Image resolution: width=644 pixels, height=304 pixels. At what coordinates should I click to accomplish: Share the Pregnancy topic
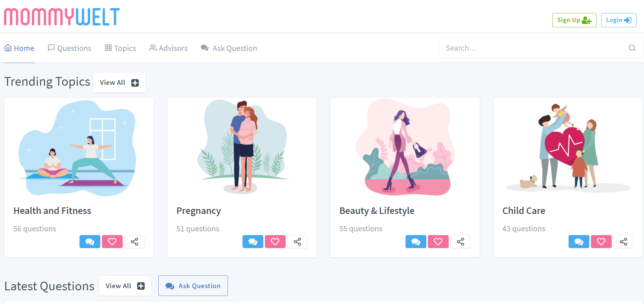[297, 242]
